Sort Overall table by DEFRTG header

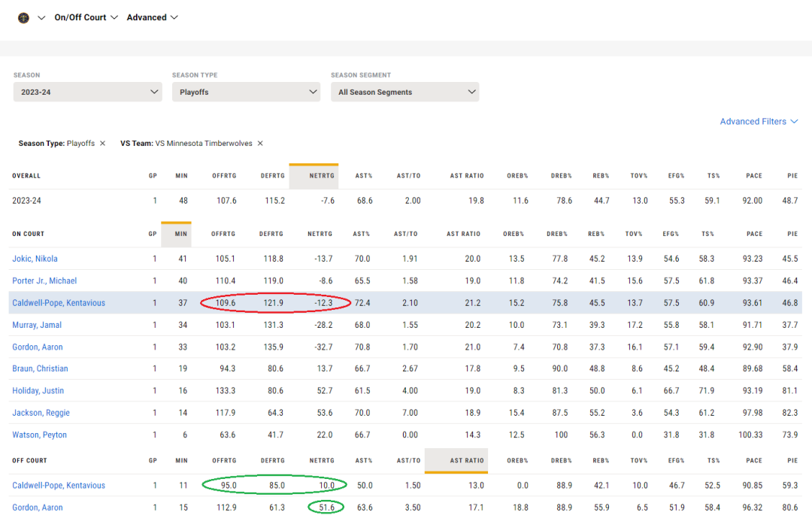[273, 176]
